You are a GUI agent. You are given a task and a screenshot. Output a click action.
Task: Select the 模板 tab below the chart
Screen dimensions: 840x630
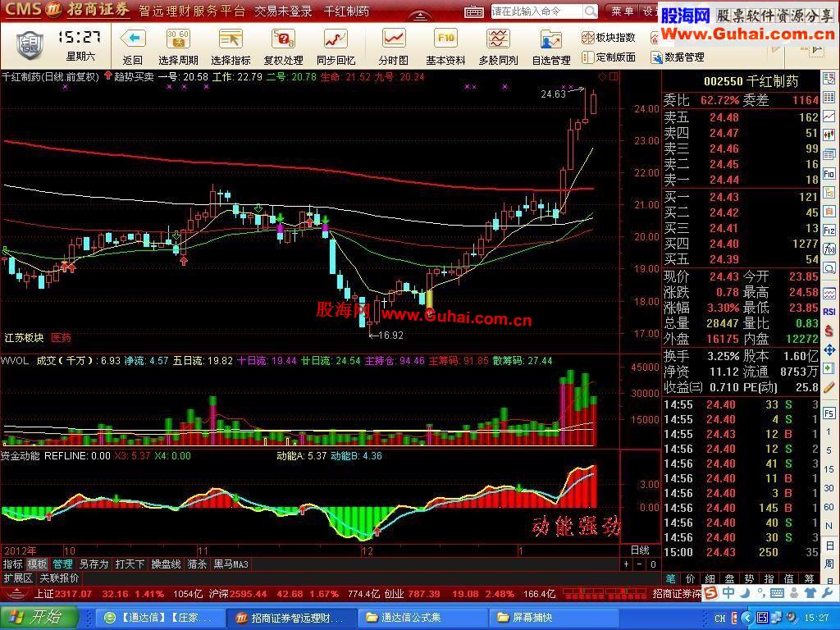[x=38, y=564]
